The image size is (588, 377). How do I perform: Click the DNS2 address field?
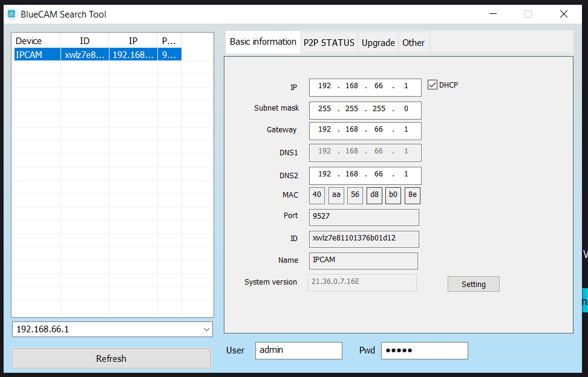(365, 176)
